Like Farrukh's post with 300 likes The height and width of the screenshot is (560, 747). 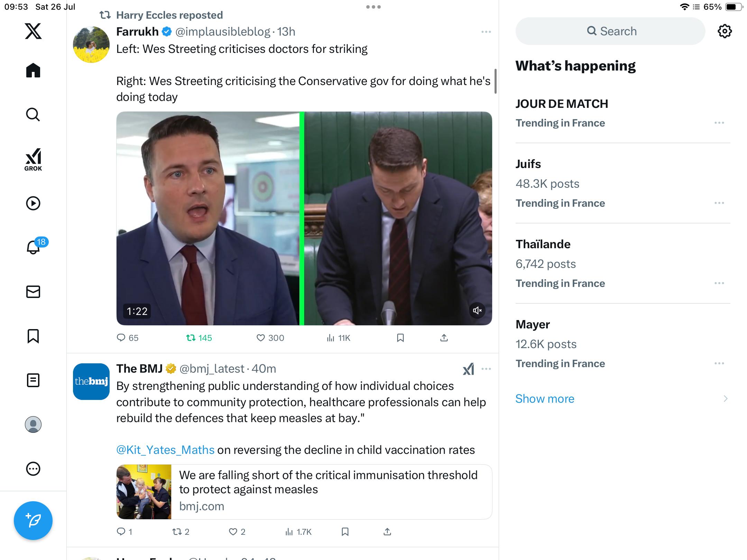pyautogui.click(x=270, y=338)
